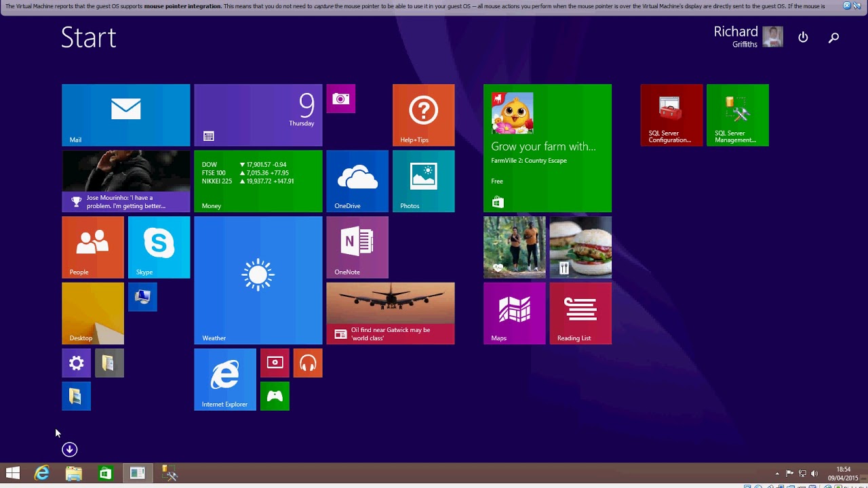
Task: Open the People tile
Action: (93, 247)
